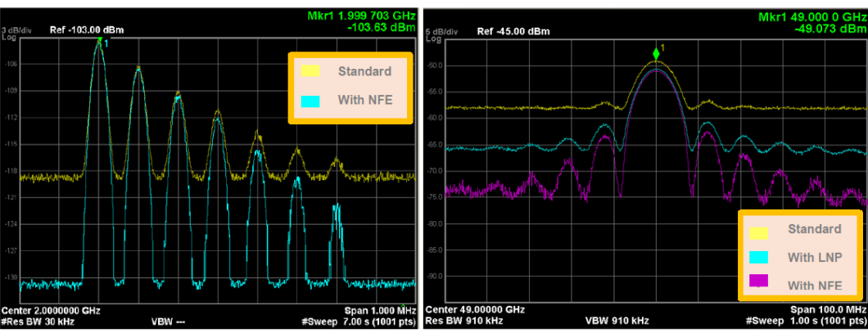868x333 pixels.
Task: Click 'Res BW 910 kHz' setting
Action: coord(464,320)
